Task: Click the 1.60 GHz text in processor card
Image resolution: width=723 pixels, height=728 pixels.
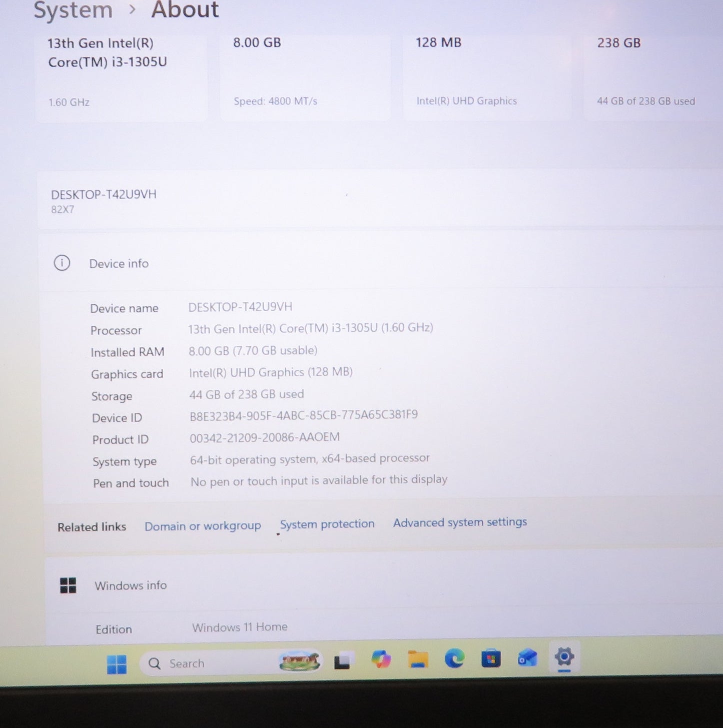Action: click(x=69, y=102)
